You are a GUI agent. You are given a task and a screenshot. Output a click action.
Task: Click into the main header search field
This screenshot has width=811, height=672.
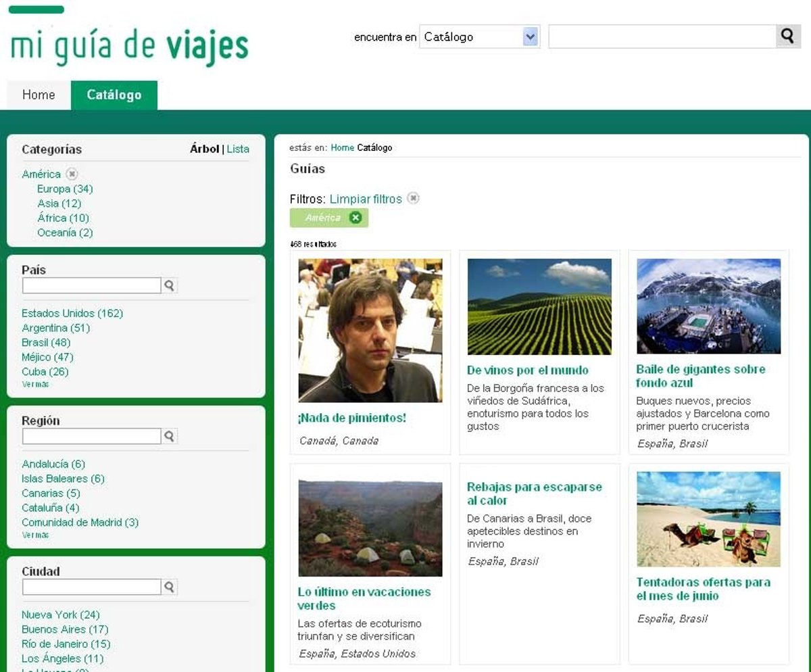662,37
